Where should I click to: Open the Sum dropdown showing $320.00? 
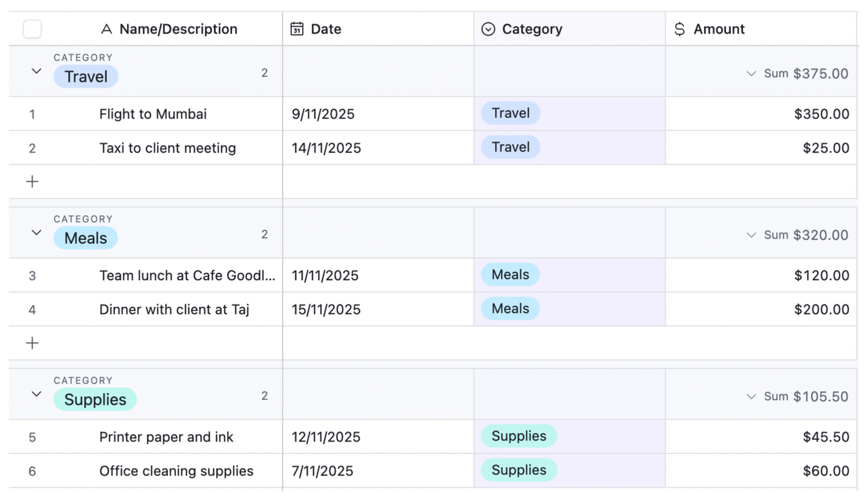pyautogui.click(x=751, y=235)
